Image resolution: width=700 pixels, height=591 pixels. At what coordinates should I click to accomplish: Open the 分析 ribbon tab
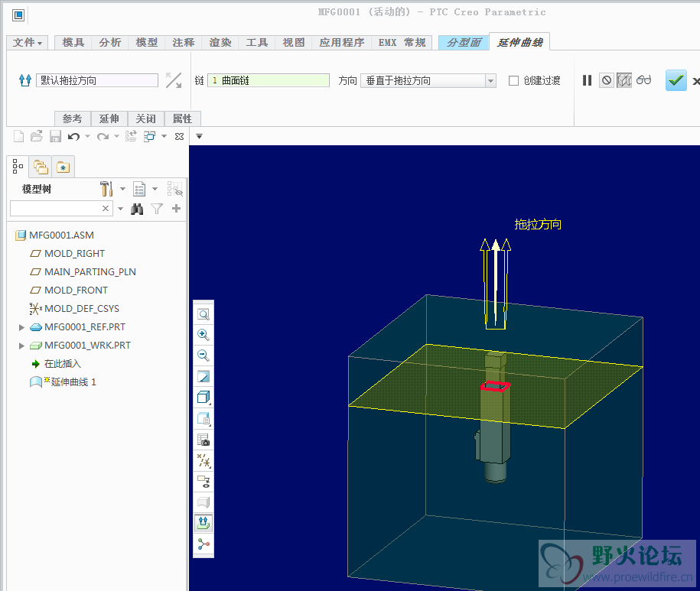click(110, 42)
